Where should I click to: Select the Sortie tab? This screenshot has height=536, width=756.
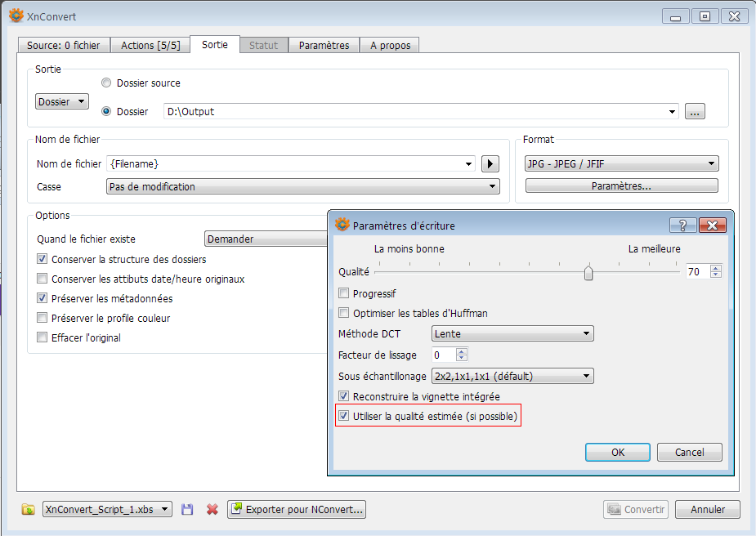tap(215, 44)
